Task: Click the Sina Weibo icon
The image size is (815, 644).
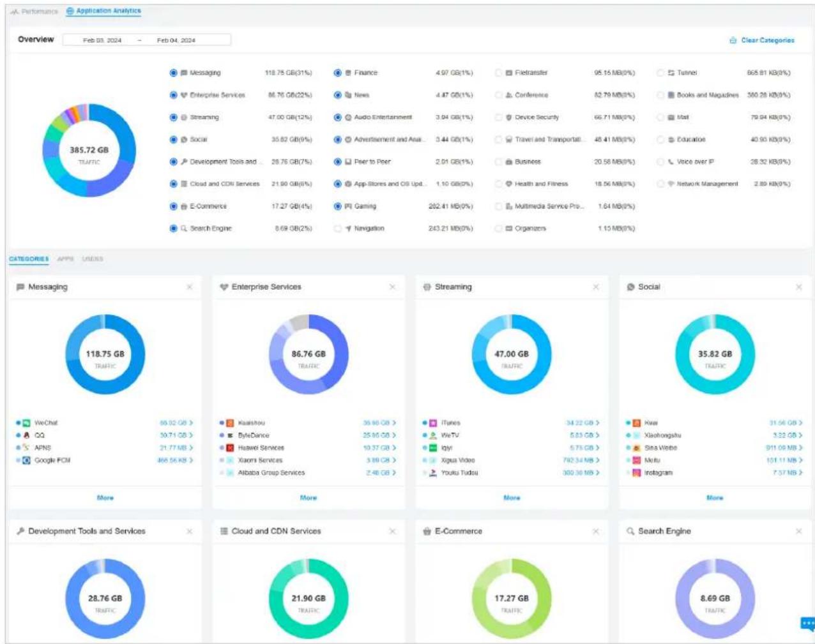Action: (x=636, y=448)
